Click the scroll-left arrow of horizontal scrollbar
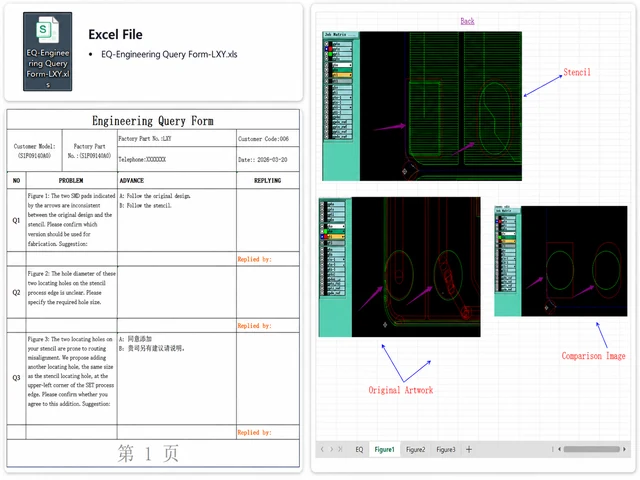This screenshot has height=480, width=640. [x=560, y=449]
